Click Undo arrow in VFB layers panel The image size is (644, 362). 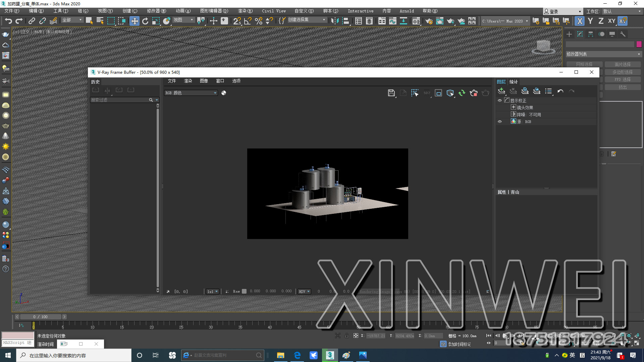[560, 91]
